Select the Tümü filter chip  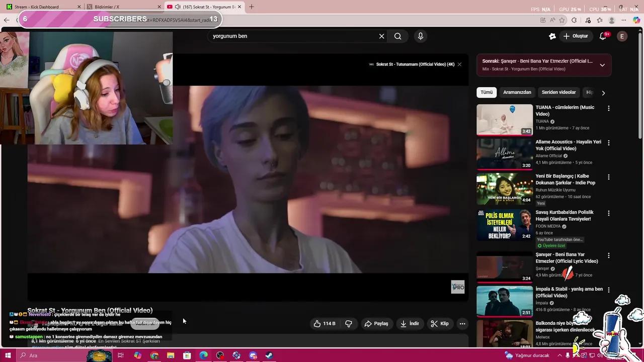tap(487, 93)
